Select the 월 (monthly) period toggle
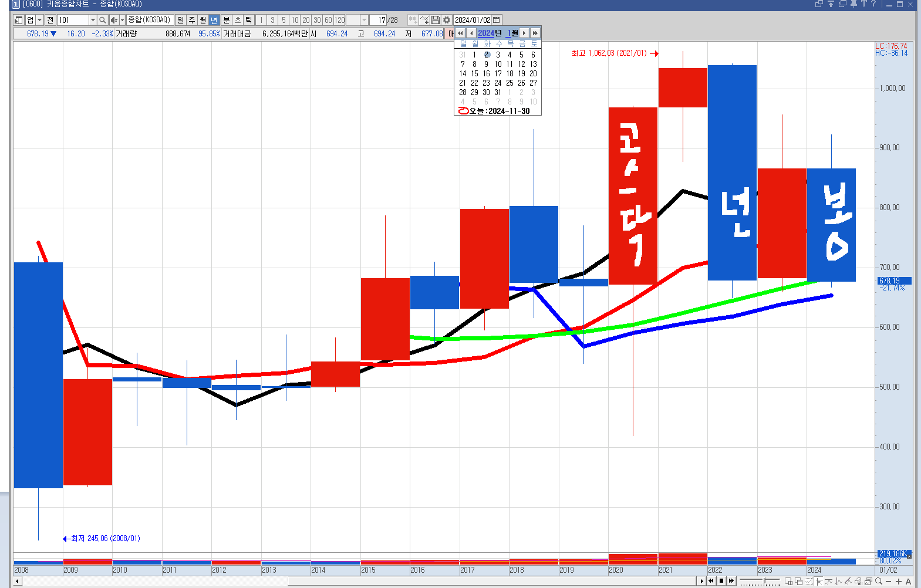 pos(203,20)
